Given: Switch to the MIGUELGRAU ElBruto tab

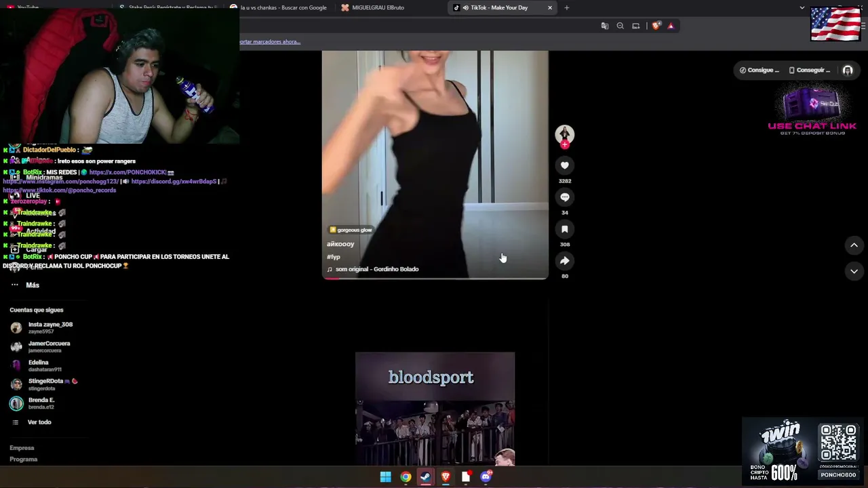Looking at the screenshot, I should [x=378, y=7].
